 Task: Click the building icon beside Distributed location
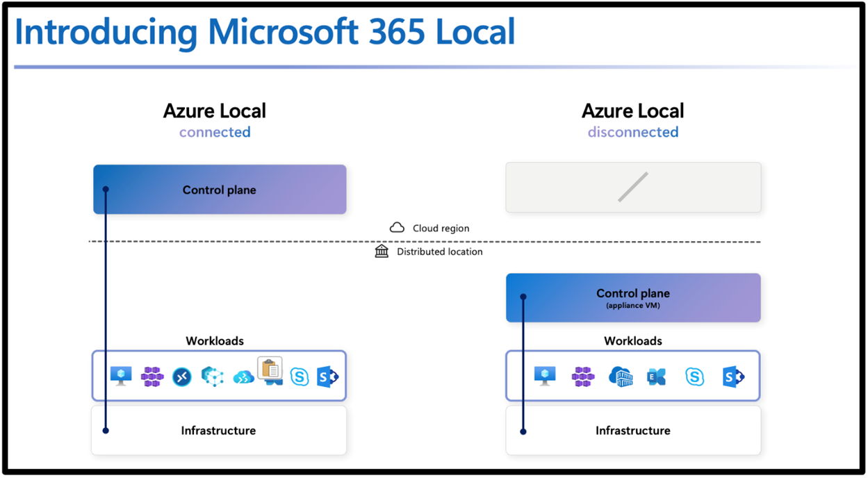(382, 252)
